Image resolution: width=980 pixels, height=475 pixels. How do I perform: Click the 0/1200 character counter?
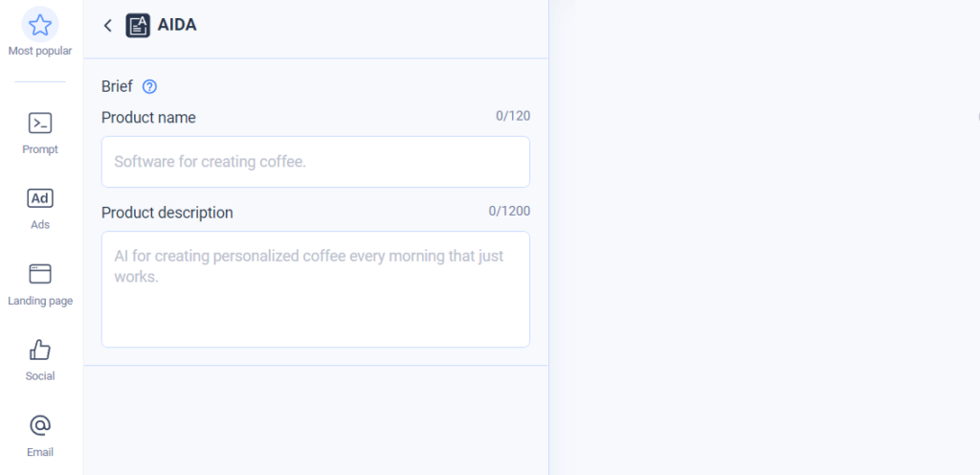click(x=509, y=212)
